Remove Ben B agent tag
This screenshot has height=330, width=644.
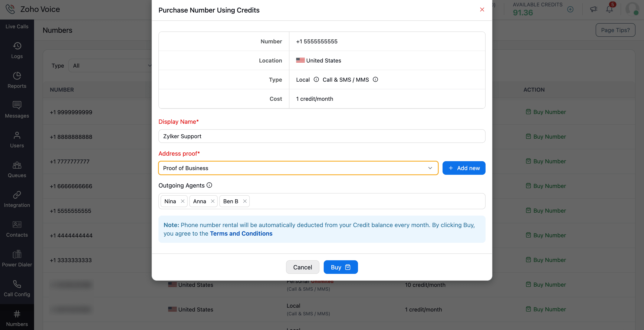pyautogui.click(x=245, y=201)
